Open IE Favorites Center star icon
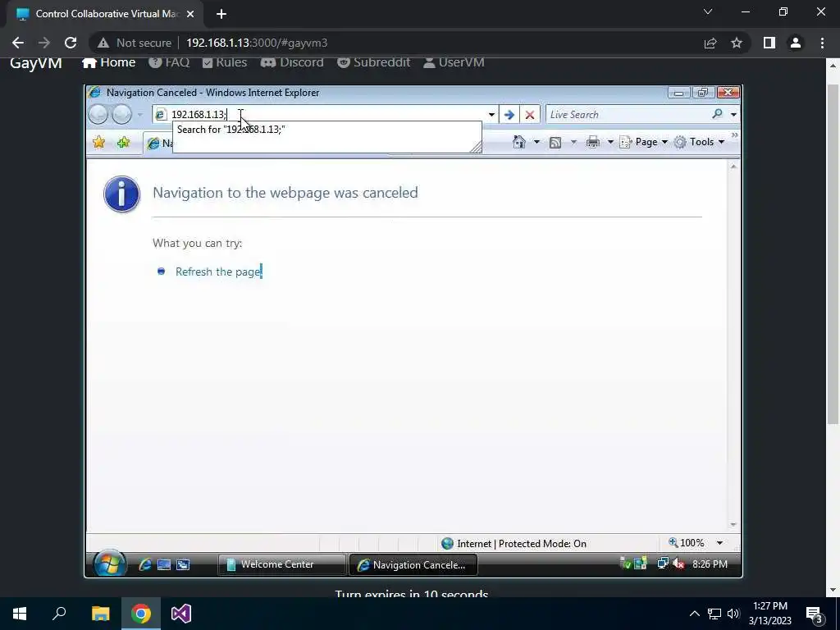 pyautogui.click(x=98, y=142)
